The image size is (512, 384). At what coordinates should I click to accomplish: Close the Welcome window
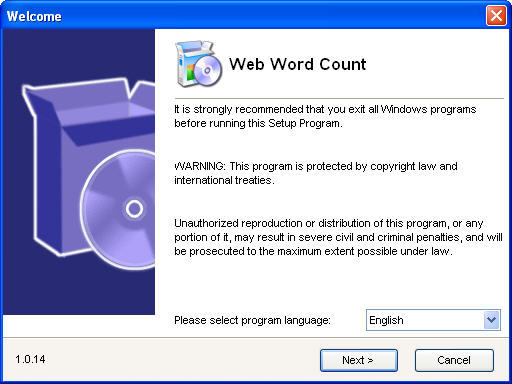pos(496,16)
